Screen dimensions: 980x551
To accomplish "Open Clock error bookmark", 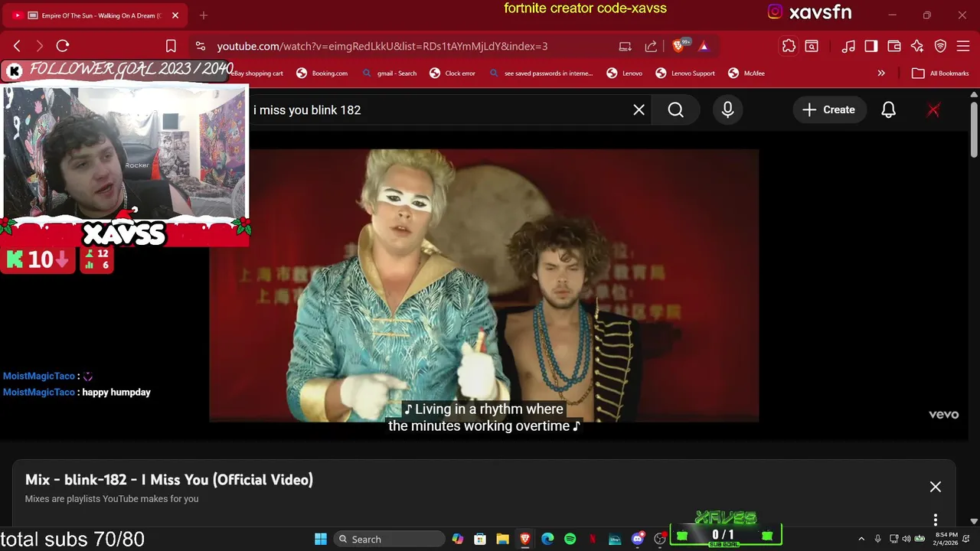I will [x=452, y=73].
